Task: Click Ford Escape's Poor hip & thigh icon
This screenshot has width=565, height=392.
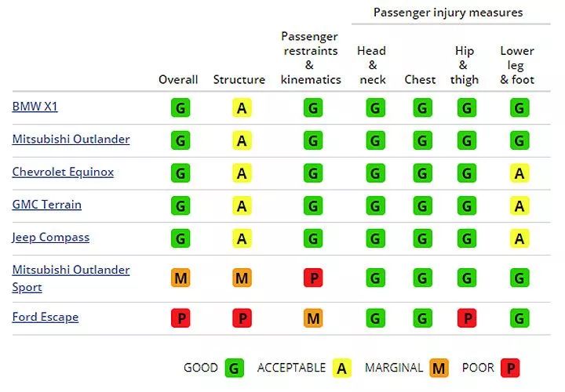Action: tap(467, 318)
